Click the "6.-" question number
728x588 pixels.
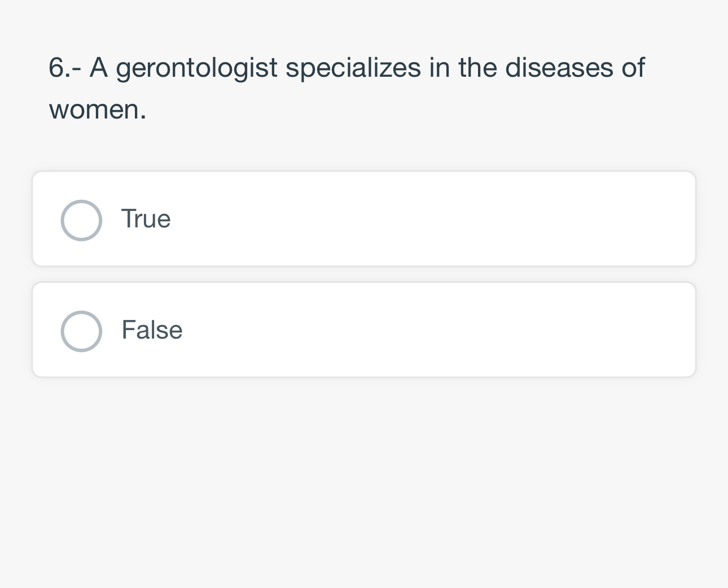tap(64, 68)
